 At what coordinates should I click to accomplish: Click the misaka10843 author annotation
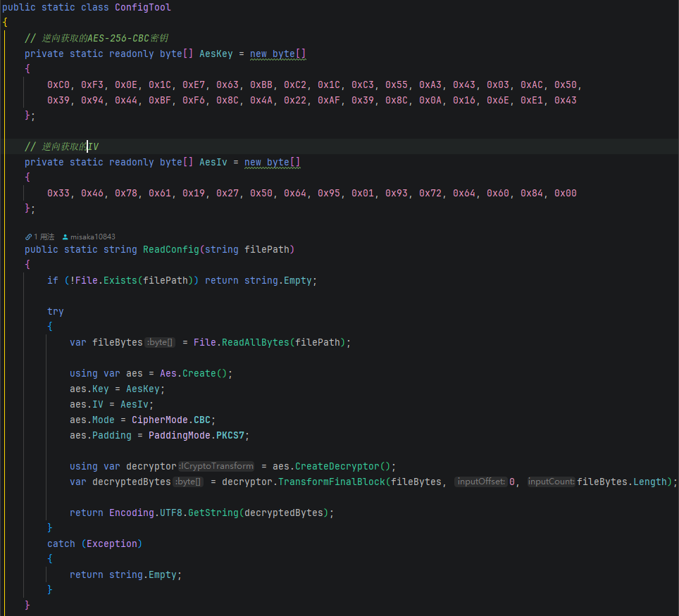(x=92, y=237)
